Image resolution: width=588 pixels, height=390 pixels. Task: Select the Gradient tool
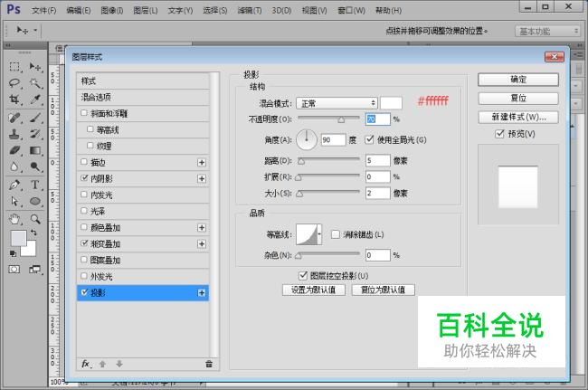[35, 150]
